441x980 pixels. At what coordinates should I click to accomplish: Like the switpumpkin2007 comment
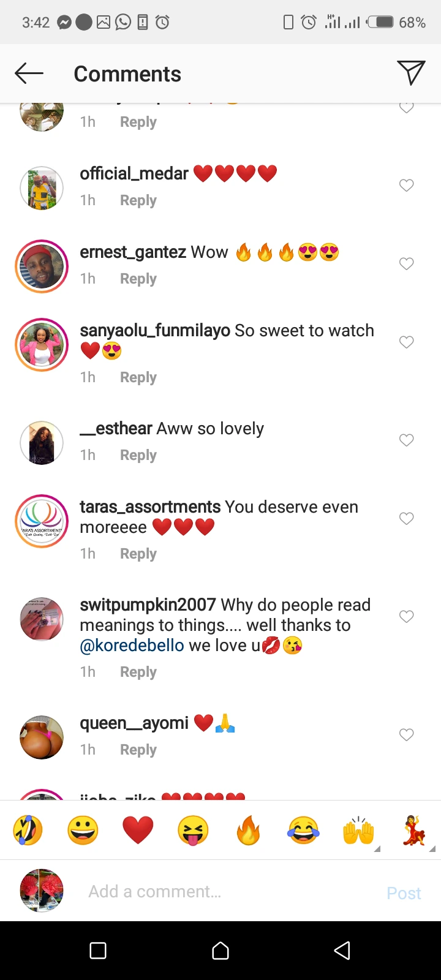(407, 617)
